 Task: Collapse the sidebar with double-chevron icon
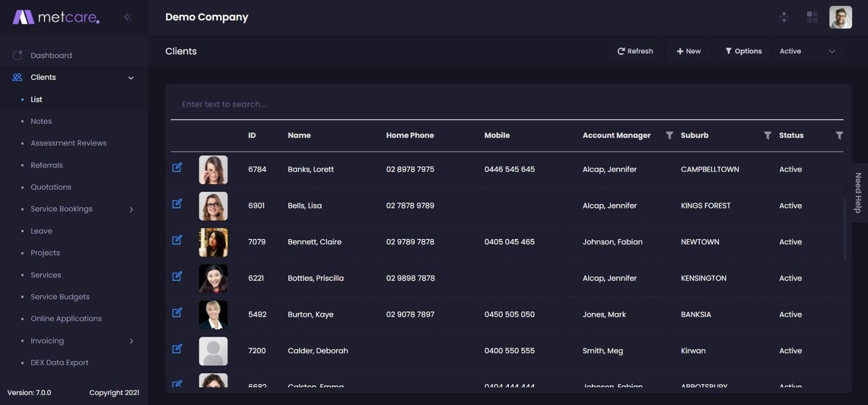coord(127,17)
